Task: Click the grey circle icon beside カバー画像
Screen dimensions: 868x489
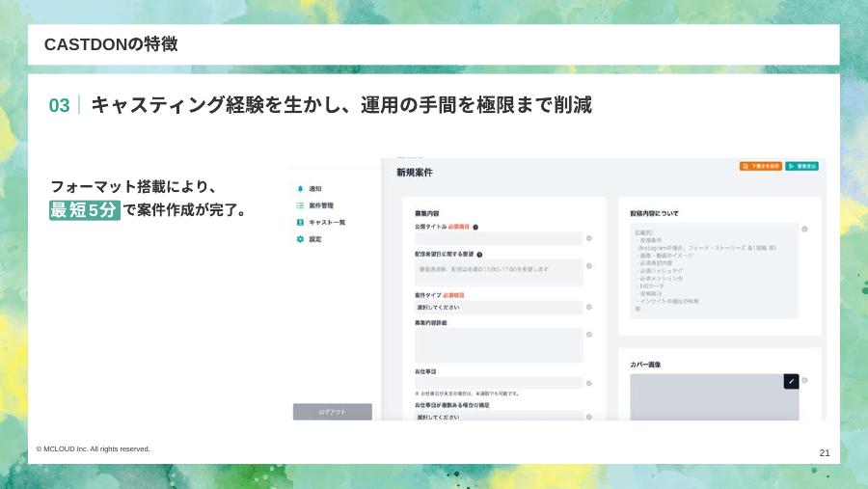Action: pyautogui.click(x=804, y=380)
